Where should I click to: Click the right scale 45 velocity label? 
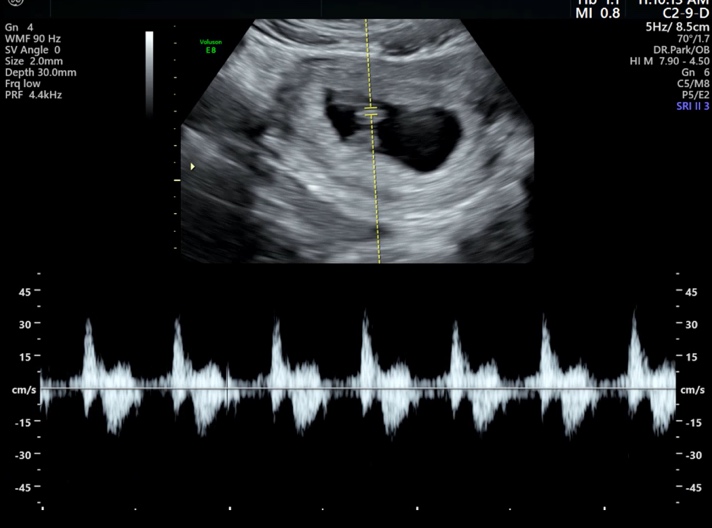691,292
